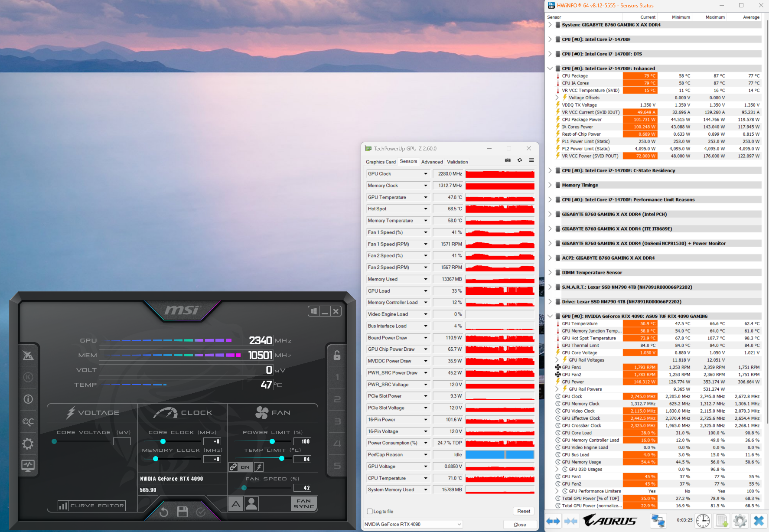Click the Kombustor K icon in Afterburner
This screenshot has width=769, height=532.
(x=28, y=377)
